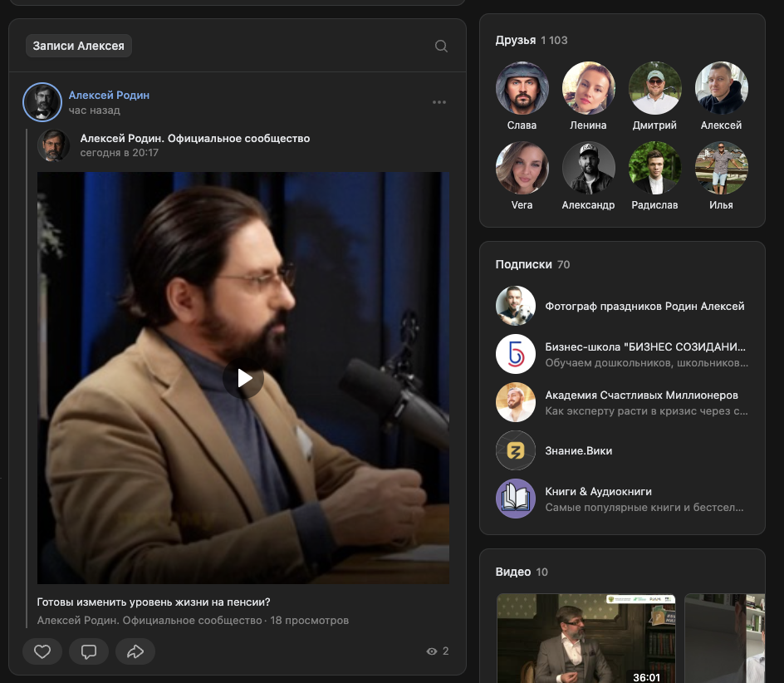Screen dimensions: 784x683
Task: Open friend Радислав's avatar
Action: 654,168
